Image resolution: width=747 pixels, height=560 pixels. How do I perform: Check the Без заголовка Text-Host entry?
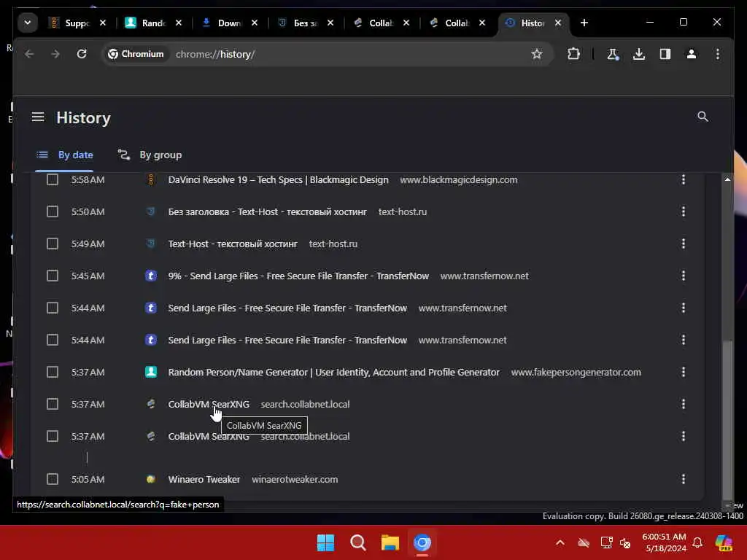[x=53, y=212]
